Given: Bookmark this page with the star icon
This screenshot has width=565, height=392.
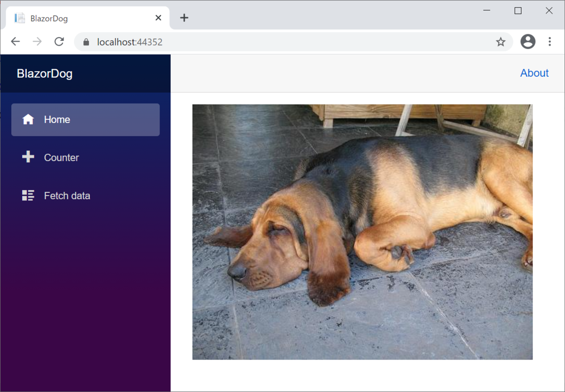Looking at the screenshot, I should click(500, 42).
